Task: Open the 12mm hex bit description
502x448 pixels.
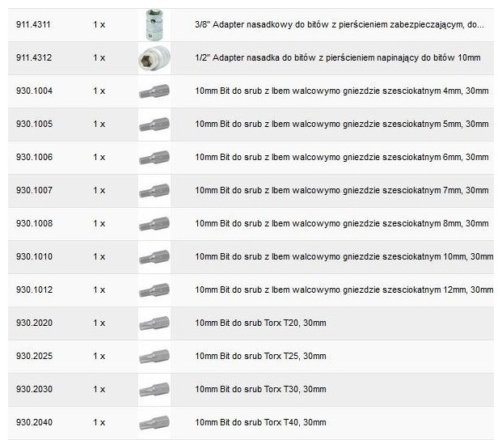Action: tap(344, 290)
